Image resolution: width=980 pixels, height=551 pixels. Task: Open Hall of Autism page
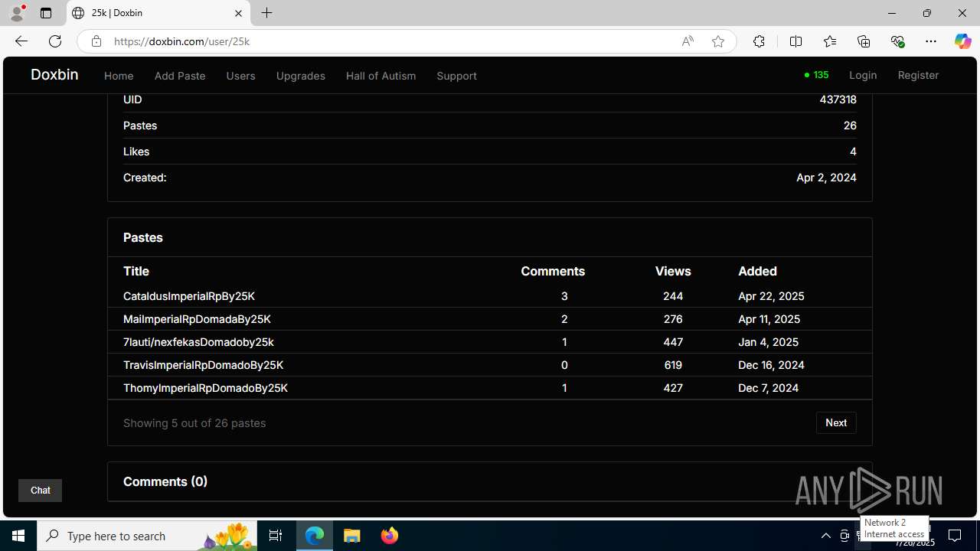pos(381,76)
